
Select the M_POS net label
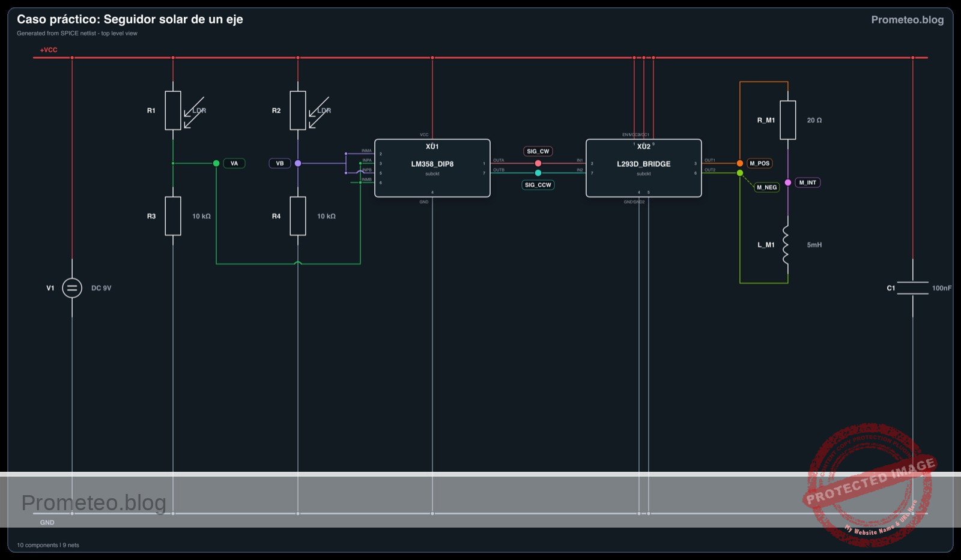(759, 163)
